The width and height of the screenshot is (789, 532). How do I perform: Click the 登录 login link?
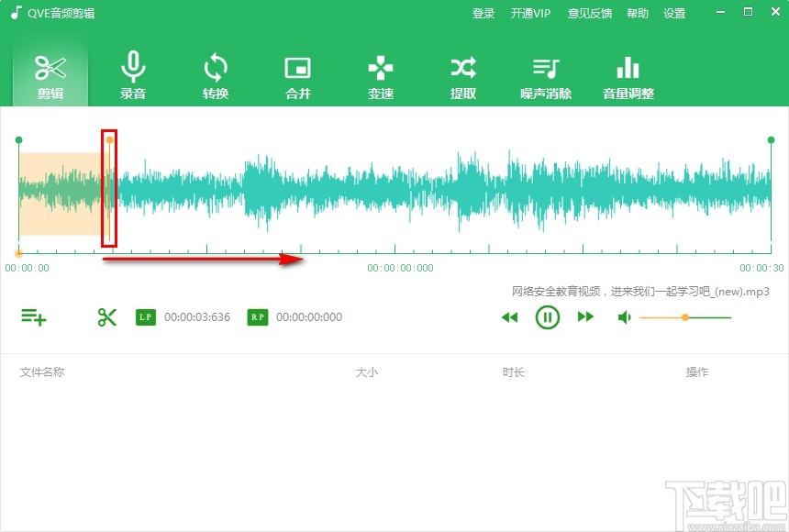tap(483, 13)
